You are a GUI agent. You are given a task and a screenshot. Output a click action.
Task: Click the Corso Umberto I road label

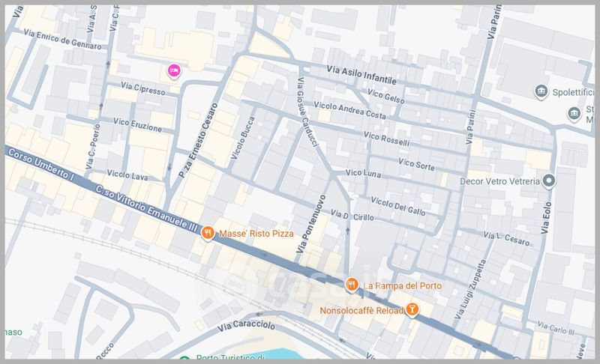(40, 164)
